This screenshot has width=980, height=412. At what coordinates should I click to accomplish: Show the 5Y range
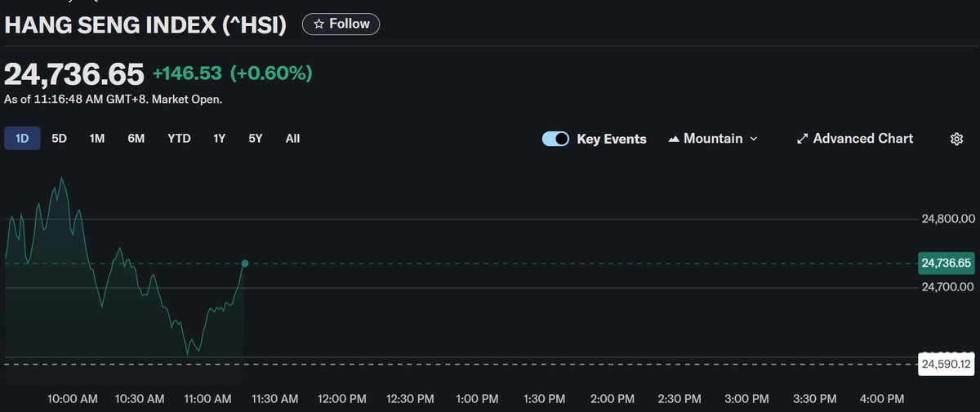[256, 139]
